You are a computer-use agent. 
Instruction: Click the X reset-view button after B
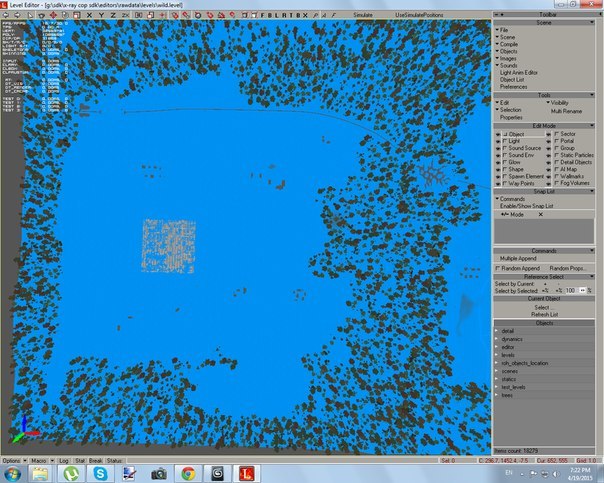[305, 15]
